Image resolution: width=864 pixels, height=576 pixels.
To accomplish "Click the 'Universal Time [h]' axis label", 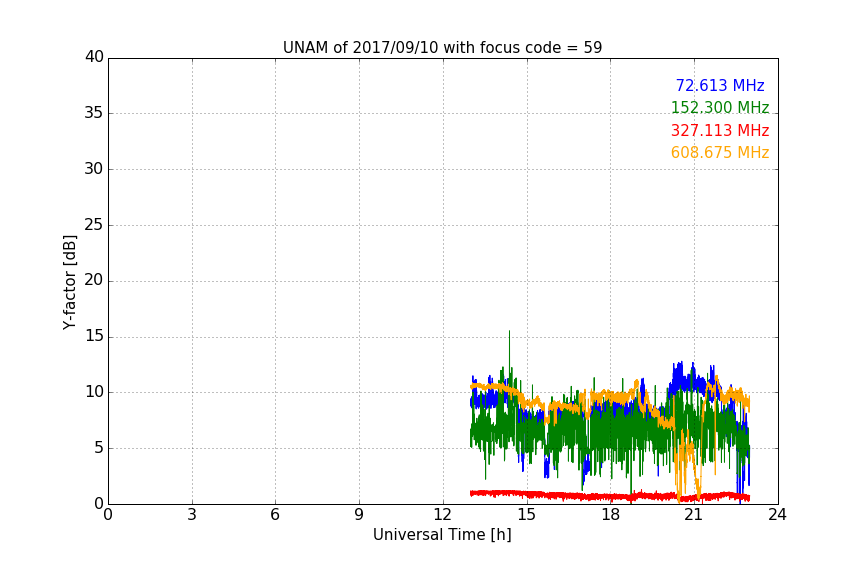I will 442,535.
